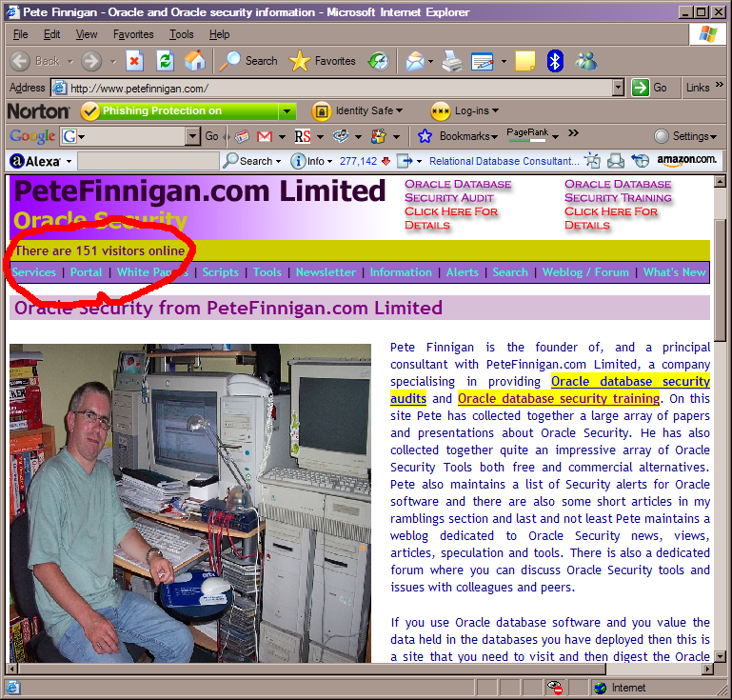
Task: Open Google toolbar Bookmarks star menu
Action: (x=458, y=136)
